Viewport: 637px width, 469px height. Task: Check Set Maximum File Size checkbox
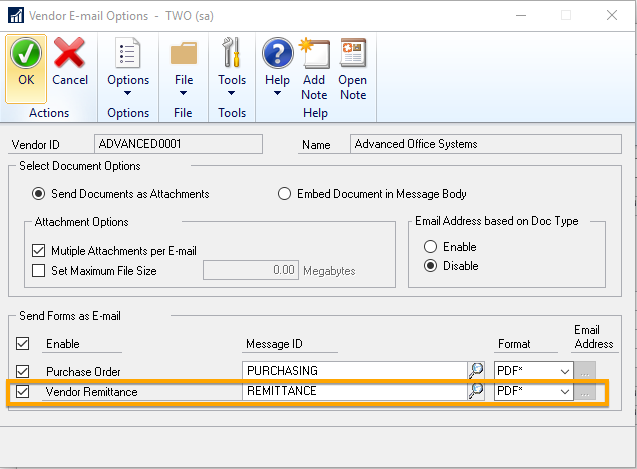[39, 270]
